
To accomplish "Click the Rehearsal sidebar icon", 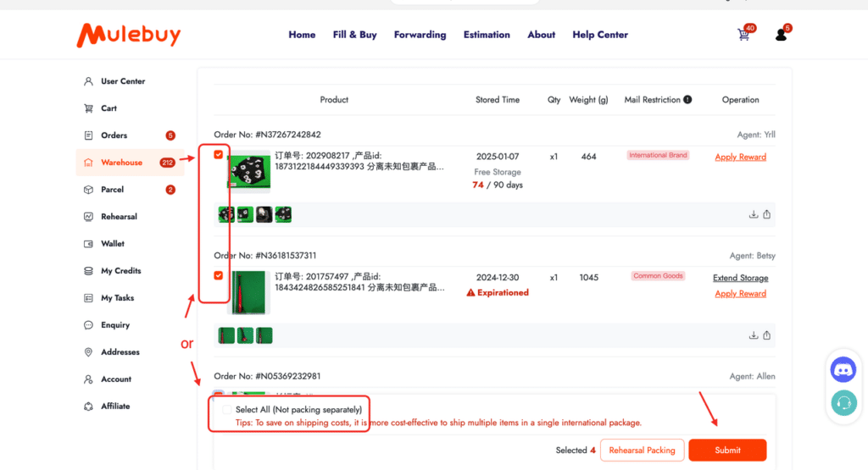I will pos(88,217).
